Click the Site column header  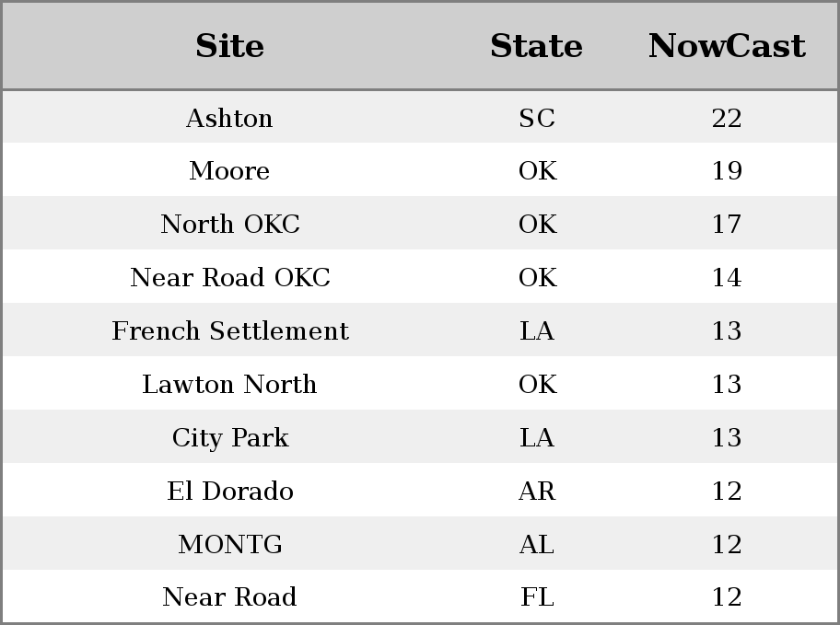(x=230, y=46)
